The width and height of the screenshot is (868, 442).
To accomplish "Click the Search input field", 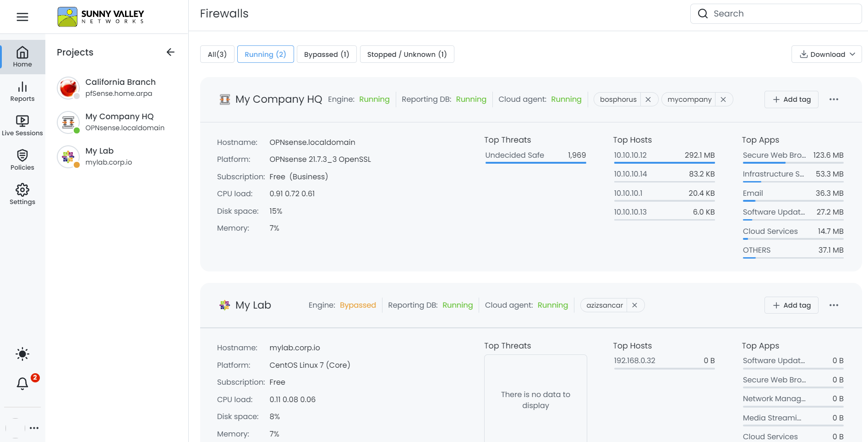I will (x=776, y=14).
